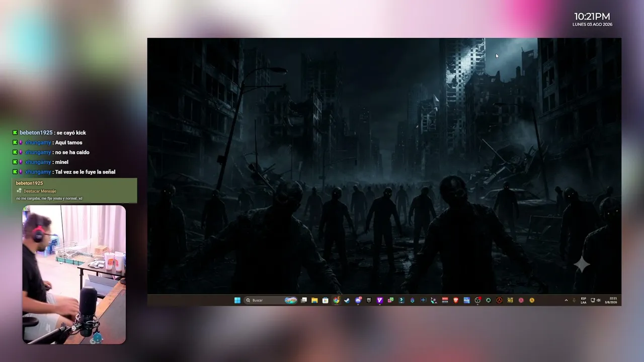Click the "LUNES 03 AGO 2026" date text

coord(592,25)
